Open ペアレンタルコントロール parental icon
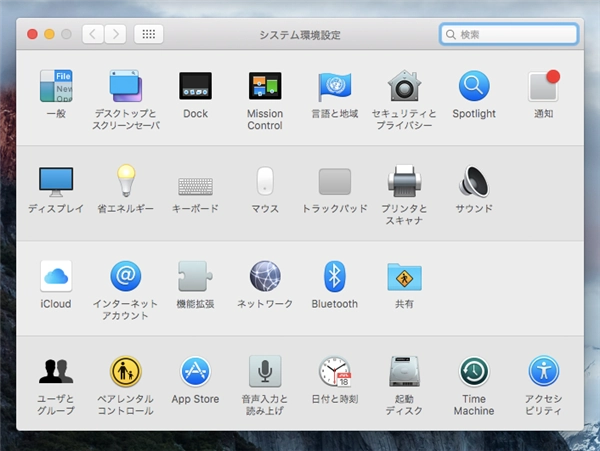600x451 pixels. [126, 371]
